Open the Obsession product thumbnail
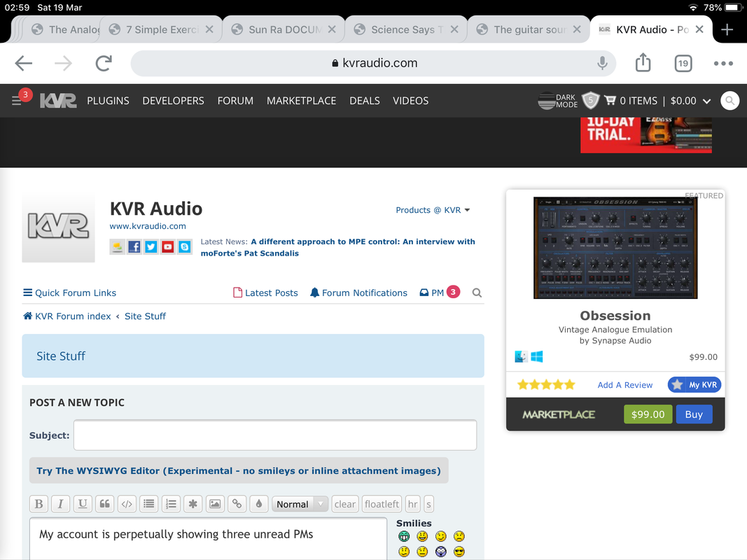747x560 pixels. (x=615, y=248)
